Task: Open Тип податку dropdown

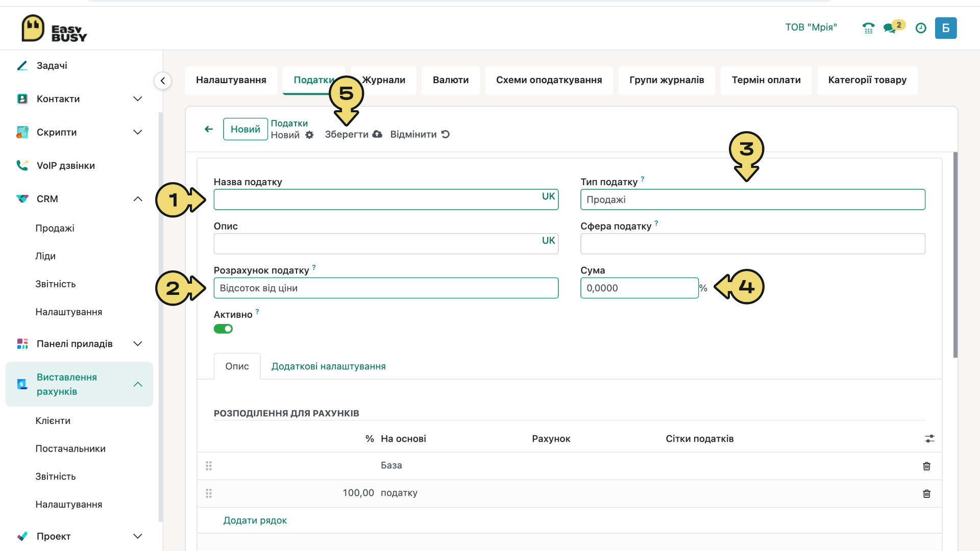Action: [752, 199]
